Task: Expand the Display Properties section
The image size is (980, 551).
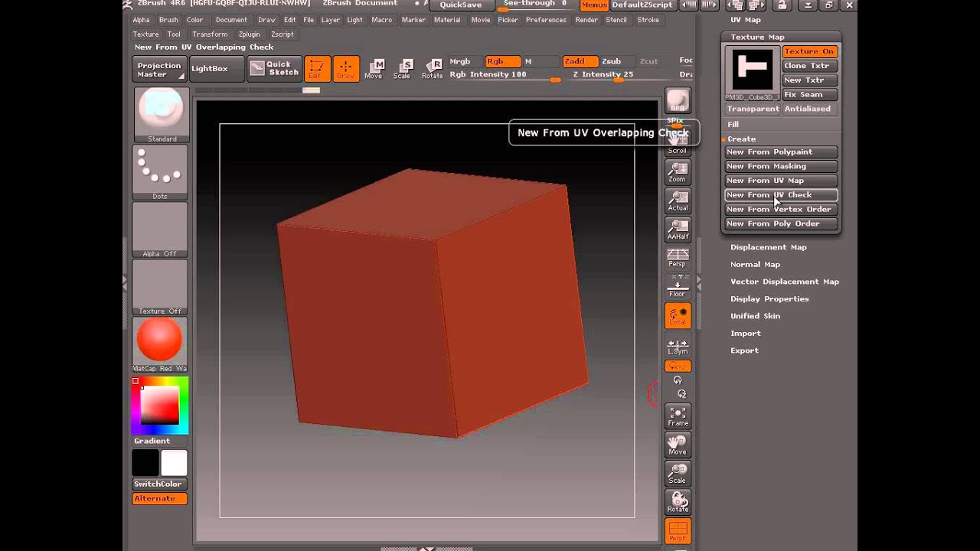Action: (769, 298)
